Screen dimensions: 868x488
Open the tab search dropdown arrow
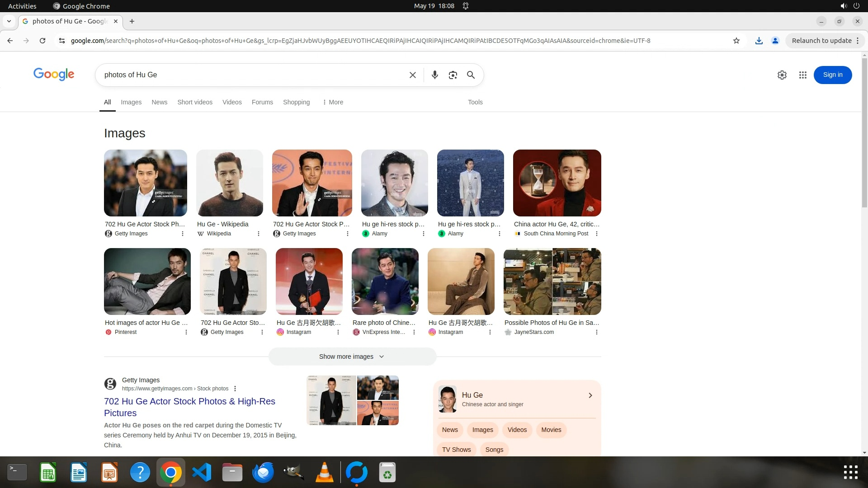pos(9,21)
